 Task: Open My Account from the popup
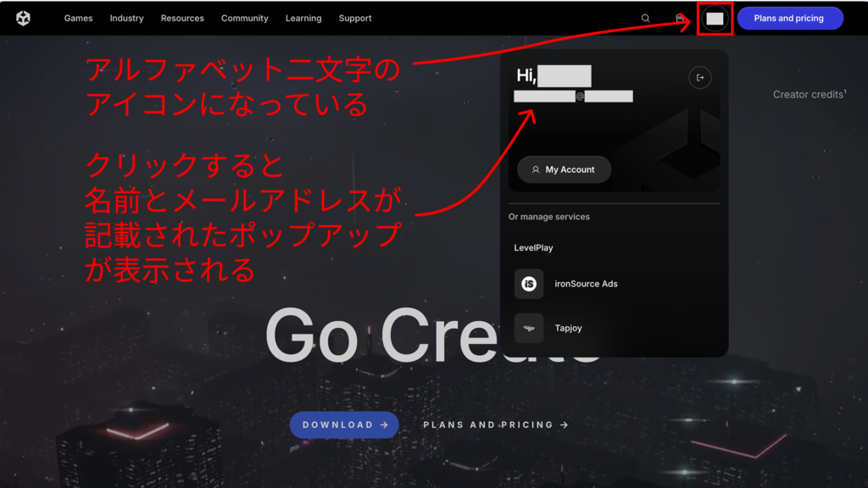point(564,169)
